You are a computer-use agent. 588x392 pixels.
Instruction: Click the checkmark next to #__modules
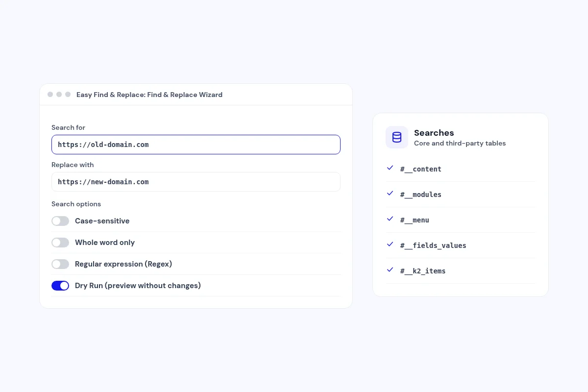coord(390,193)
